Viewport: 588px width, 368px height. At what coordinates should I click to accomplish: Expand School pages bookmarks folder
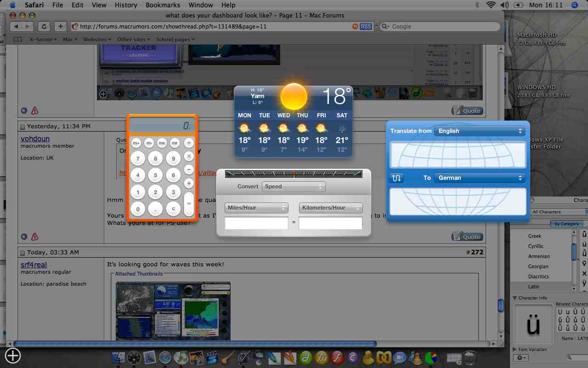[175, 40]
